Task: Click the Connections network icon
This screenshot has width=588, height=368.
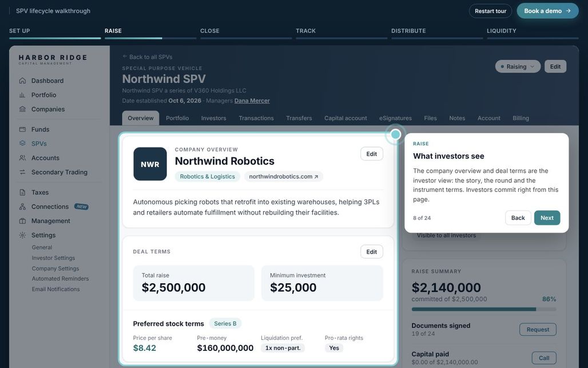Action: click(x=22, y=207)
